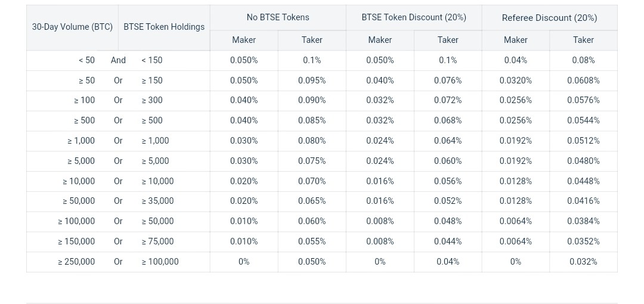Click the "And" condition in first row
This screenshot has height=304, width=644.
pyautogui.click(x=118, y=60)
